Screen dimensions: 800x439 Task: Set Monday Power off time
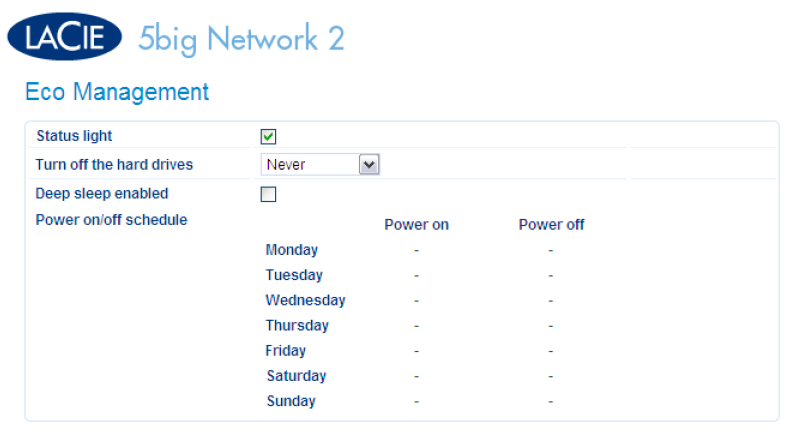pyautogui.click(x=551, y=251)
